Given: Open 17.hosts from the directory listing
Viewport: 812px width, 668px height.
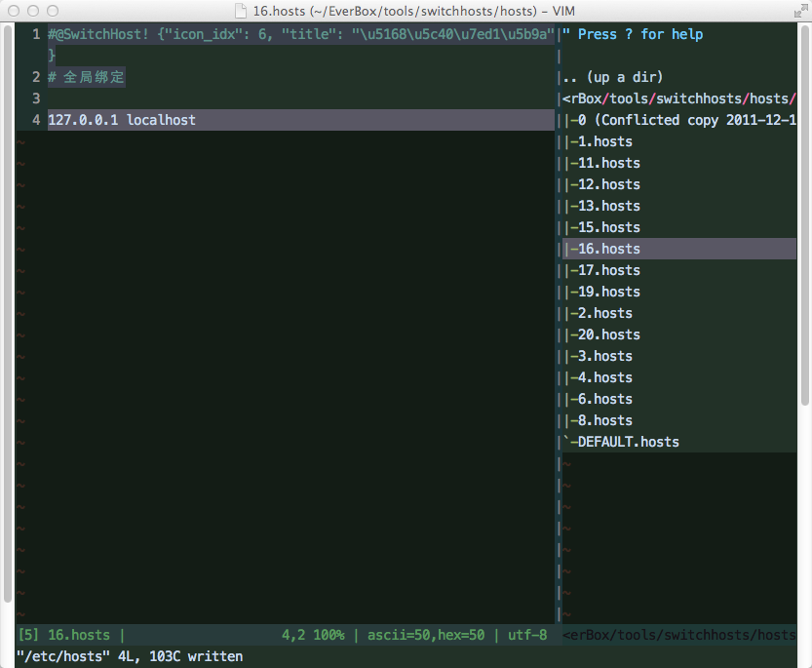Looking at the screenshot, I should pyautogui.click(x=608, y=270).
